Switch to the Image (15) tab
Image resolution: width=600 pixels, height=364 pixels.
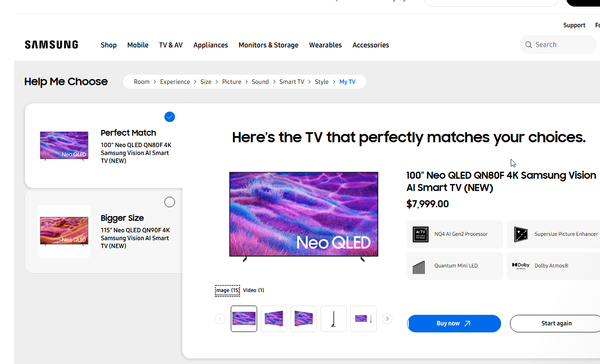227,290
